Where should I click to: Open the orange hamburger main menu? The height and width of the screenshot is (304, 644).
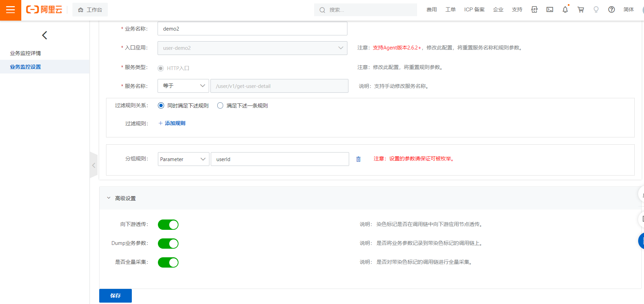click(x=11, y=10)
